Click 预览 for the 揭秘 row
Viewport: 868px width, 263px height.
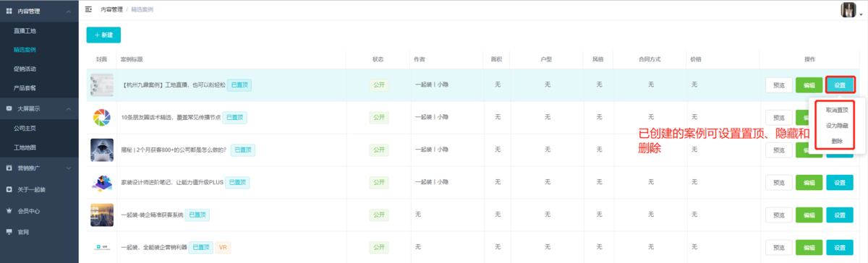(x=778, y=150)
